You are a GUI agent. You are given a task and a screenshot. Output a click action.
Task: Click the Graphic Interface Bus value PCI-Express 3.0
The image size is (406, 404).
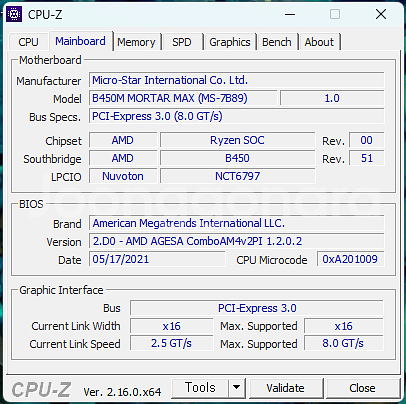coord(257,308)
